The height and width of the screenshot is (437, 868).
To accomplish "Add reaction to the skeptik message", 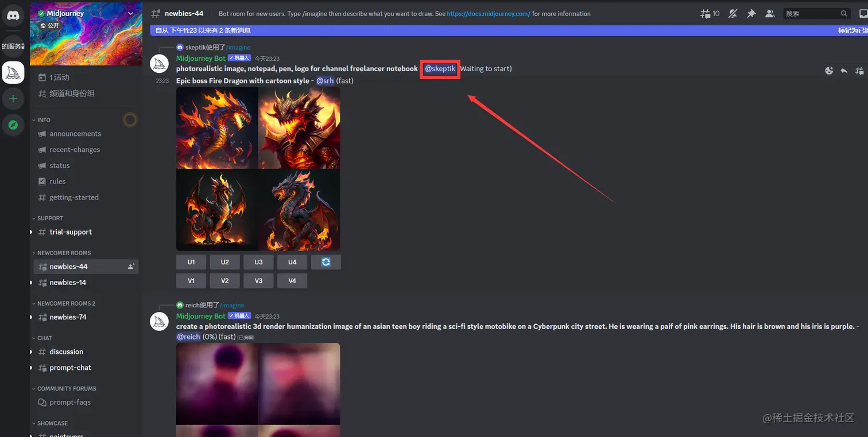I will (x=829, y=71).
